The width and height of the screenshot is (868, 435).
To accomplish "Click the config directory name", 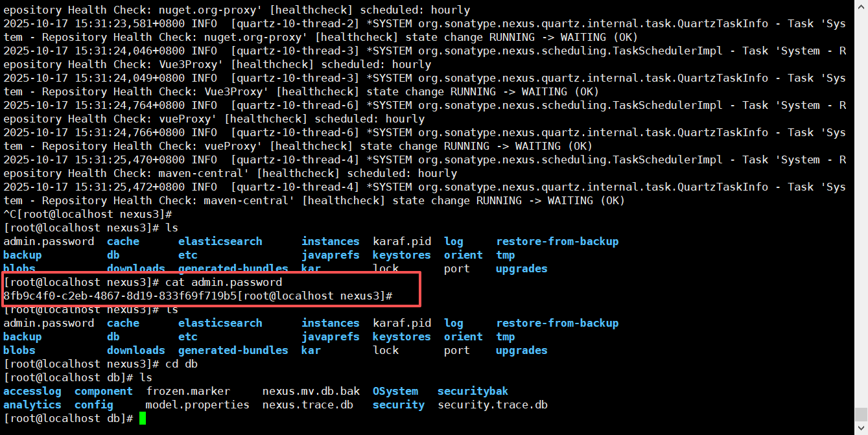I will pyautogui.click(x=94, y=405).
